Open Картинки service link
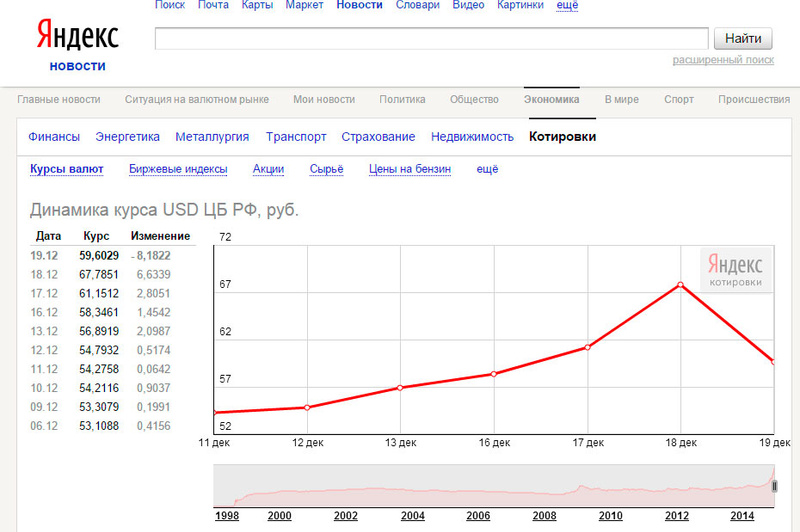Viewport: 800px width, 532px height. [x=520, y=5]
